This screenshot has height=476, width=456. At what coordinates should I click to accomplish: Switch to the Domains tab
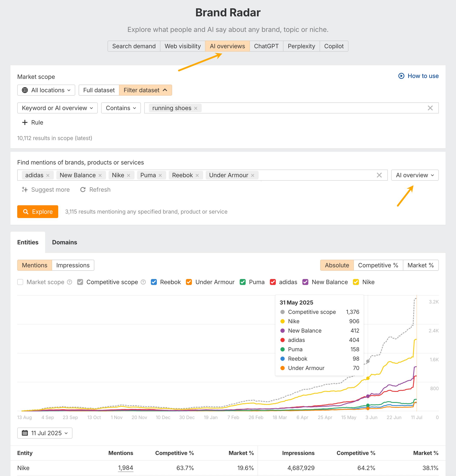tap(64, 242)
